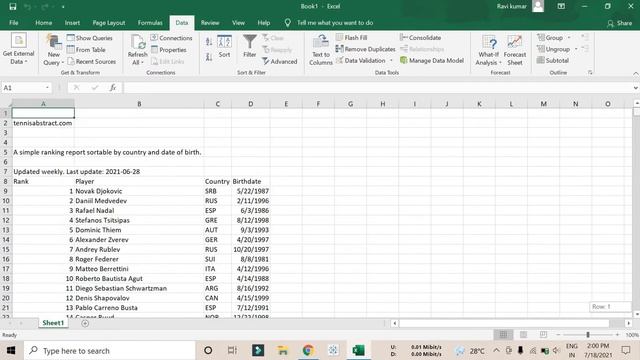Open Recent Sources
The width and height of the screenshot is (640, 360).
pyautogui.click(x=91, y=62)
